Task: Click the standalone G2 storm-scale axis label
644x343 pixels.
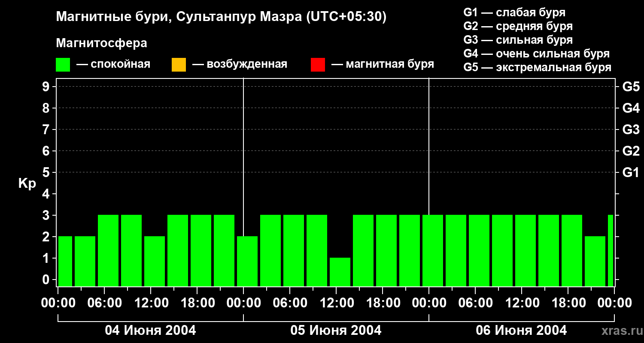Action: click(631, 151)
